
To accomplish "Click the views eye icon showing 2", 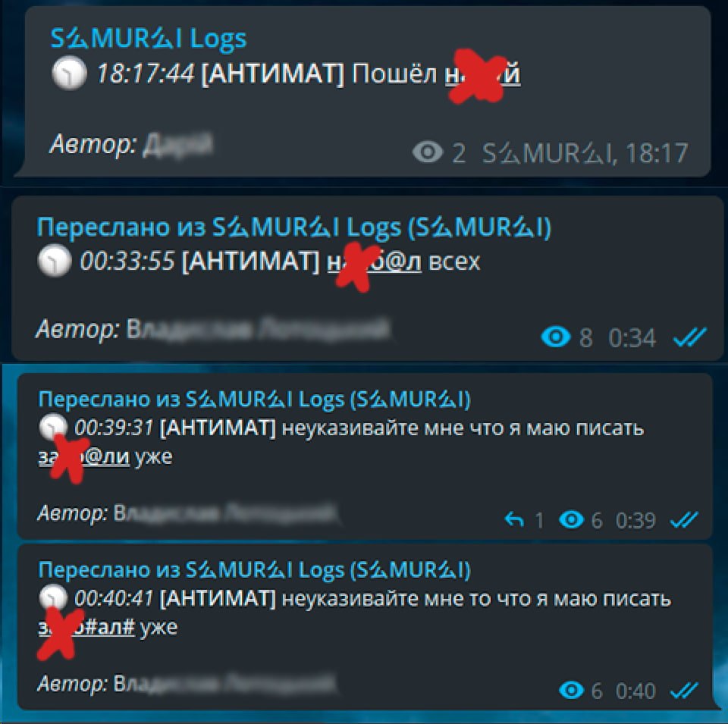I will [428, 152].
